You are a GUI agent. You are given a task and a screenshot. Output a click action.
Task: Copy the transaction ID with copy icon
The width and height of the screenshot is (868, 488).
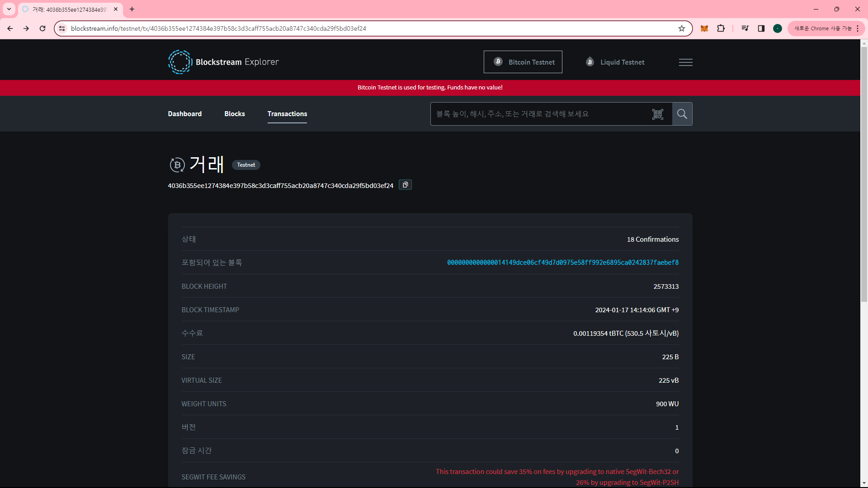tap(405, 185)
